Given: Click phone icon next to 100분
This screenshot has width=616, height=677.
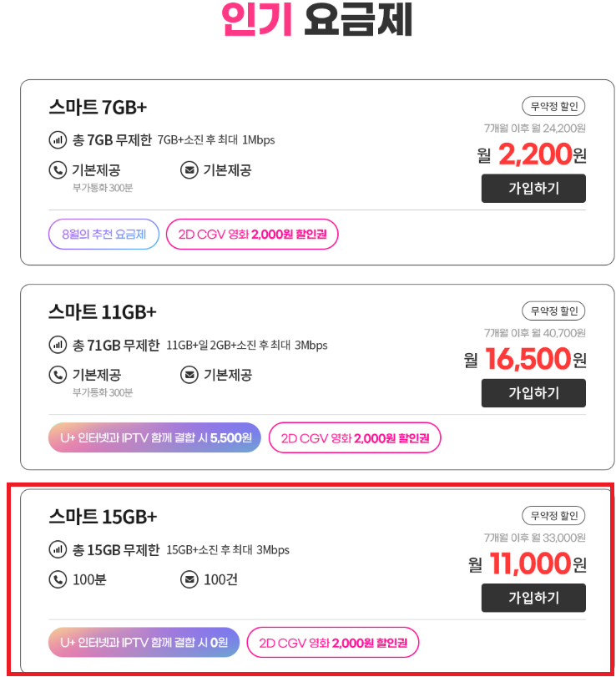Looking at the screenshot, I should [x=58, y=579].
